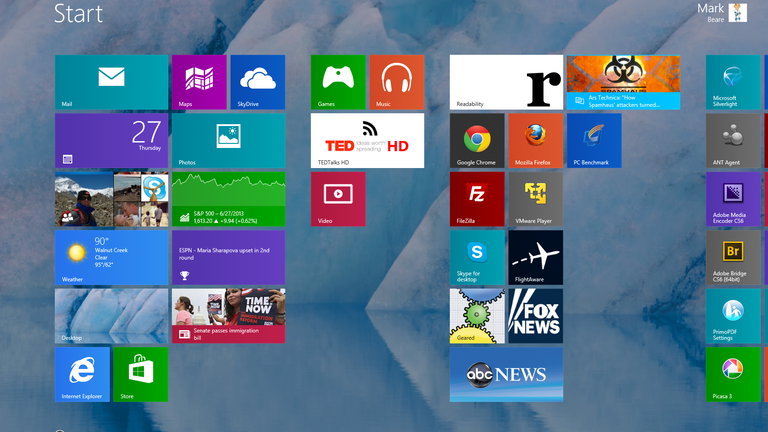Open the Store tile
This screenshot has height=432, width=768.
tap(141, 375)
